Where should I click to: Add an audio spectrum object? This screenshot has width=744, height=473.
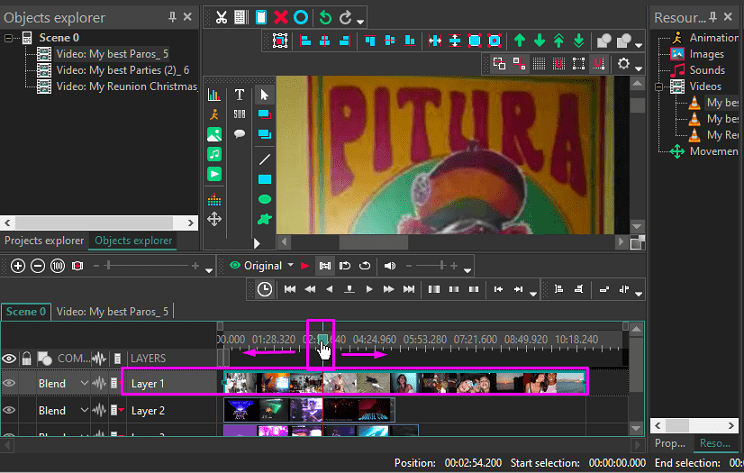pyautogui.click(x=214, y=199)
